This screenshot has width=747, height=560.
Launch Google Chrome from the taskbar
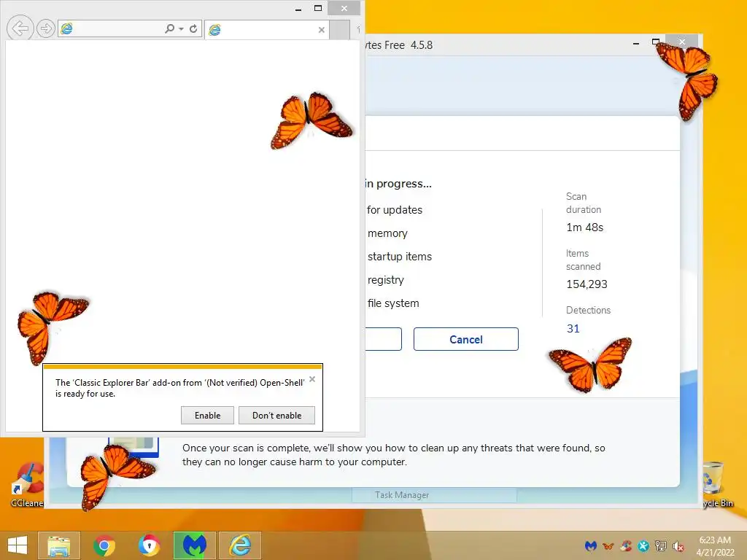tap(104, 545)
